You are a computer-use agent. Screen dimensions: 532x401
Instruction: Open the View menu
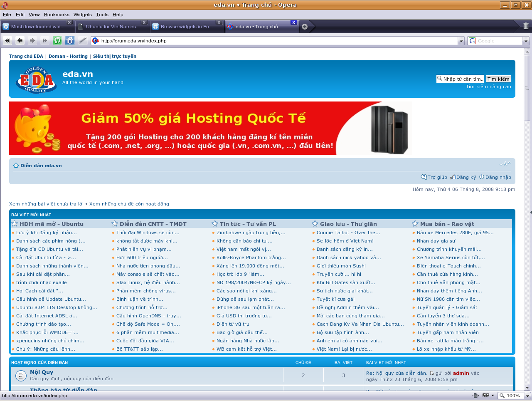coord(34,15)
